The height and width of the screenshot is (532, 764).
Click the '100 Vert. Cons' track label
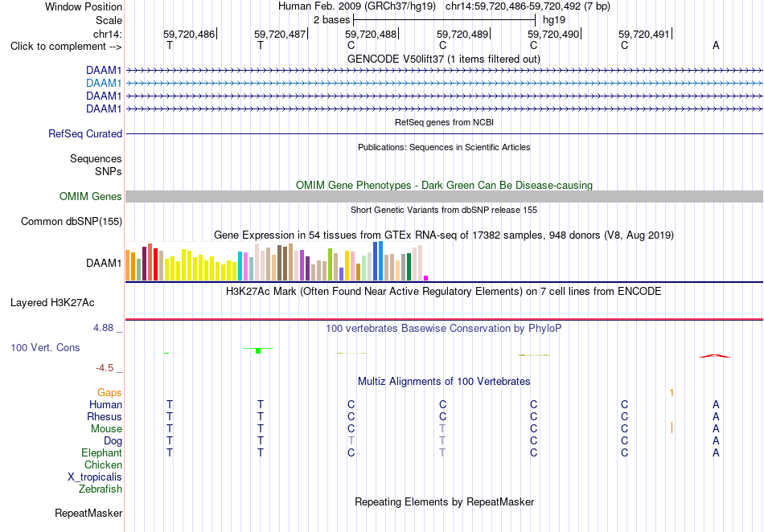tap(45, 347)
